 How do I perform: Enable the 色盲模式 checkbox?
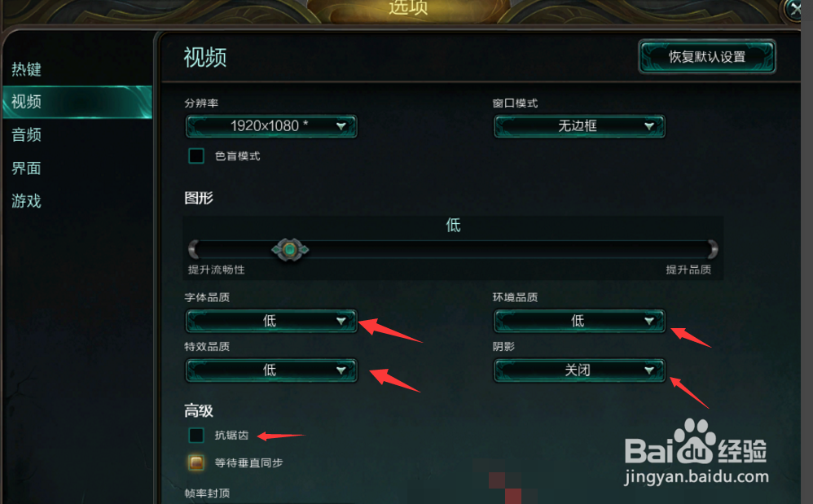click(x=196, y=156)
